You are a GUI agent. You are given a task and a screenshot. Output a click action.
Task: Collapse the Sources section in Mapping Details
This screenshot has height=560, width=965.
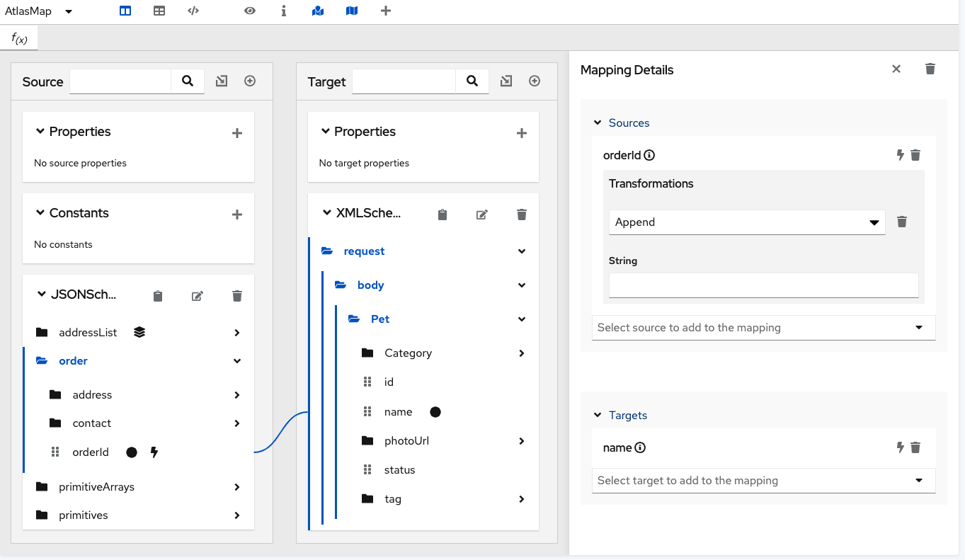click(x=597, y=122)
